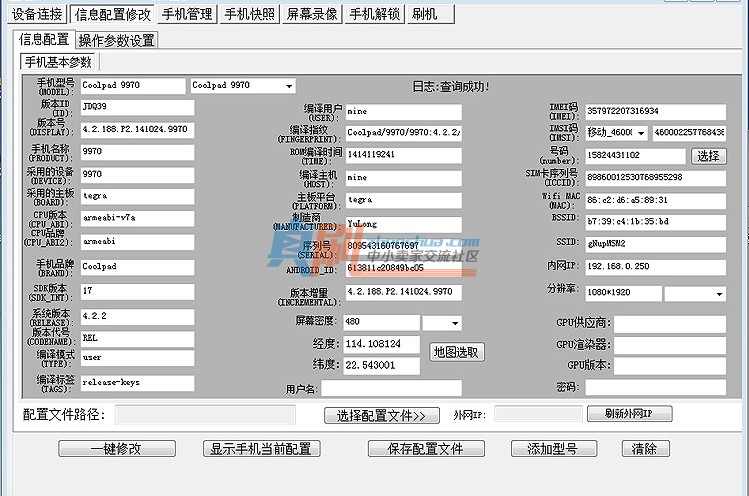Image resolution: width=749 pixels, height=496 pixels.
Task: Expand the Coolpad 9970 model dropdown
Action: point(289,86)
